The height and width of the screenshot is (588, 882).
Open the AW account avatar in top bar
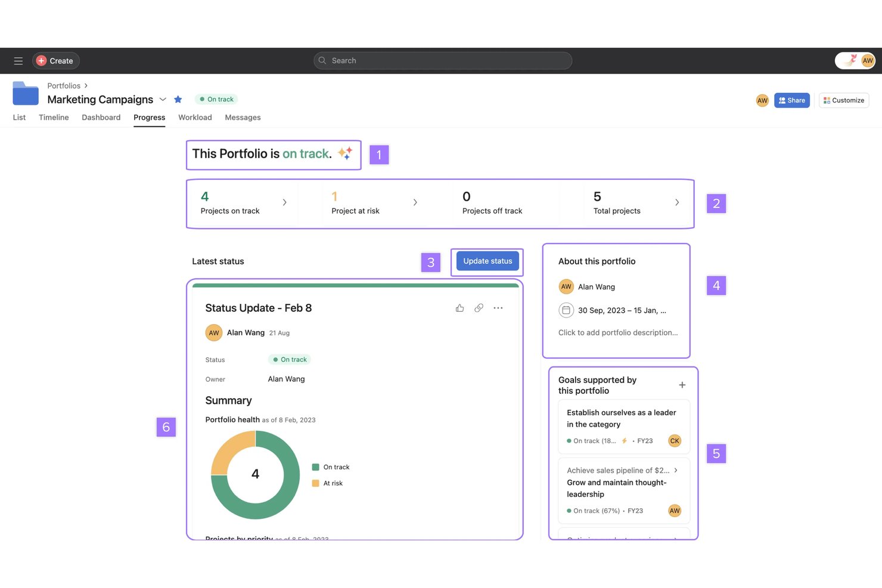coord(868,61)
